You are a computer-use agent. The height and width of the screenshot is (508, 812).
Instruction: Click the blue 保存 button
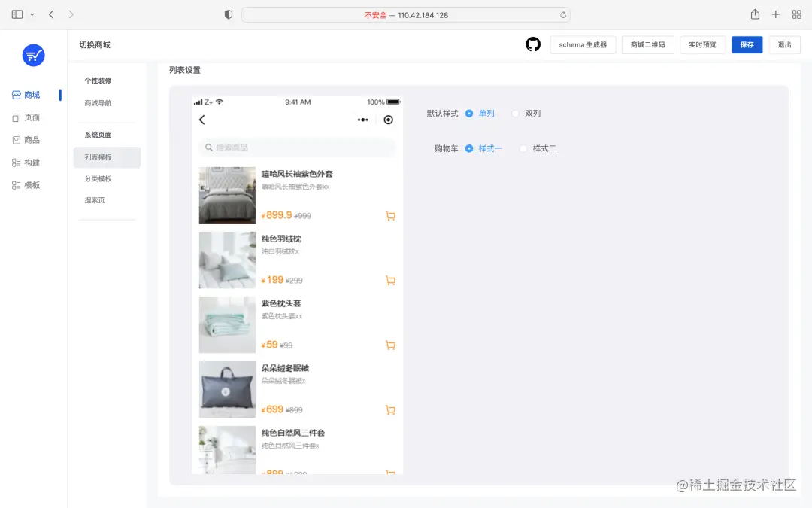pyautogui.click(x=747, y=45)
